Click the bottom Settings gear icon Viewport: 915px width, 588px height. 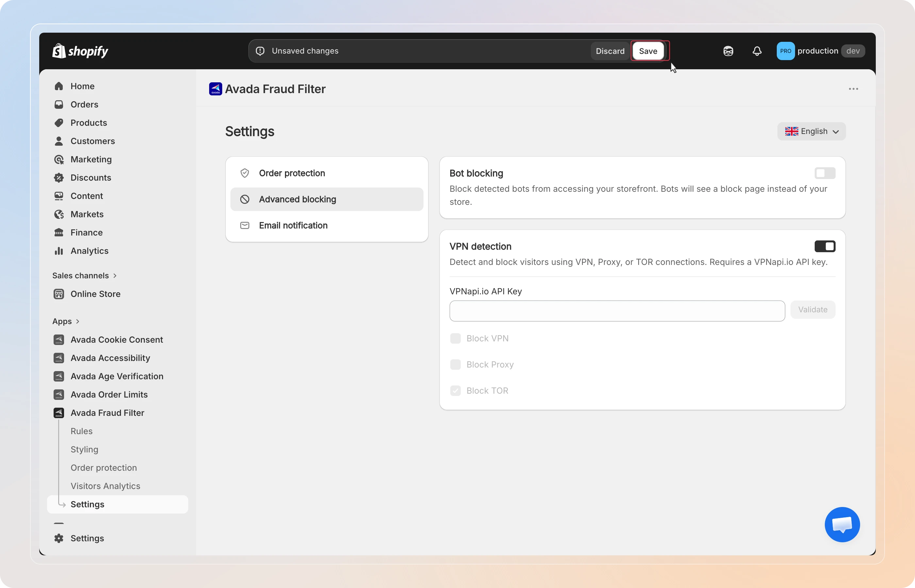(59, 538)
